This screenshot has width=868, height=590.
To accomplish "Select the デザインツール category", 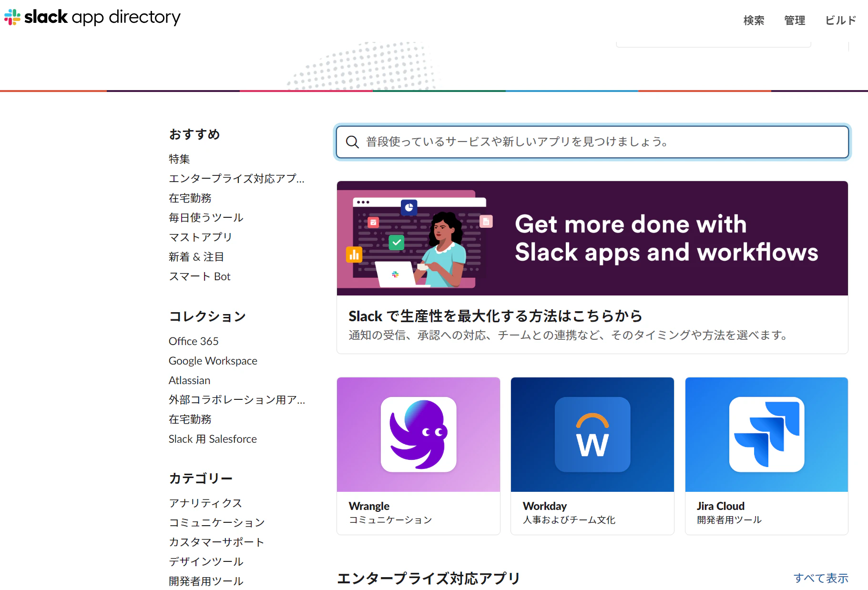I will [x=206, y=561].
